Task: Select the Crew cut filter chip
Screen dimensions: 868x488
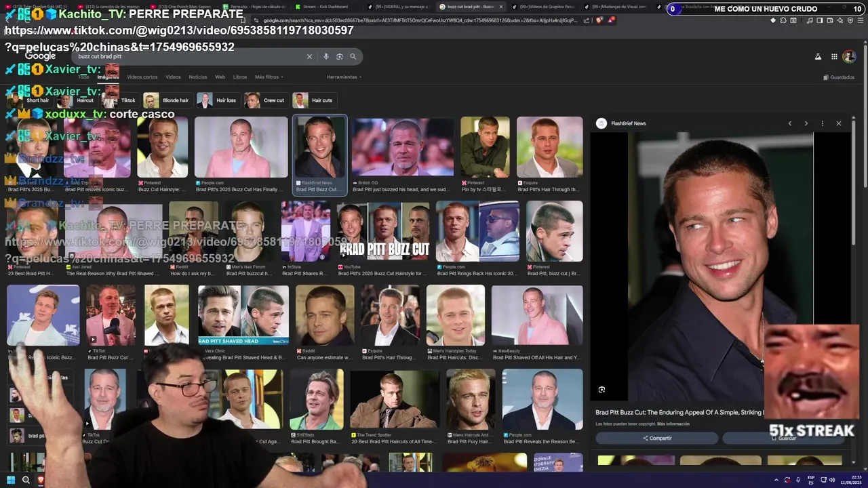Action: point(266,100)
